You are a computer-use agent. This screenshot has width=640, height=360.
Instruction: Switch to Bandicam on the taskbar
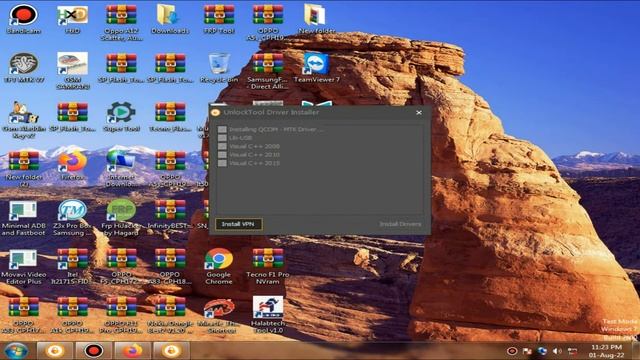pos(93,351)
